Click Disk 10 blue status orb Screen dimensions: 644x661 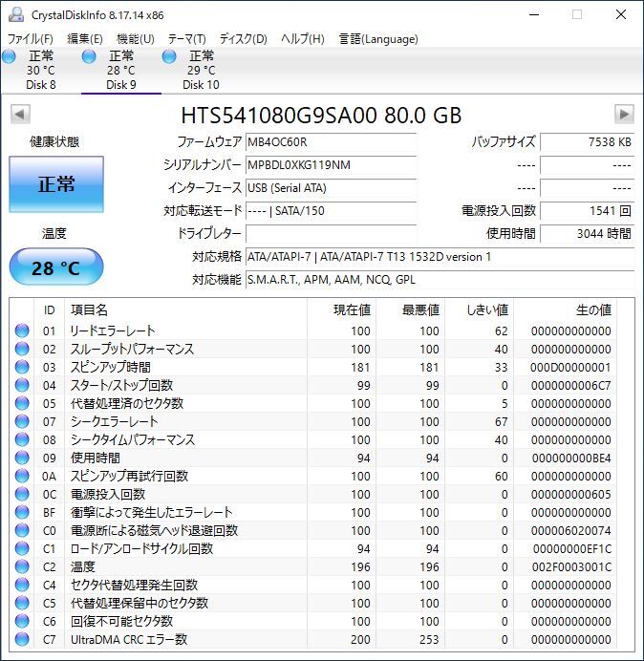[169, 56]
